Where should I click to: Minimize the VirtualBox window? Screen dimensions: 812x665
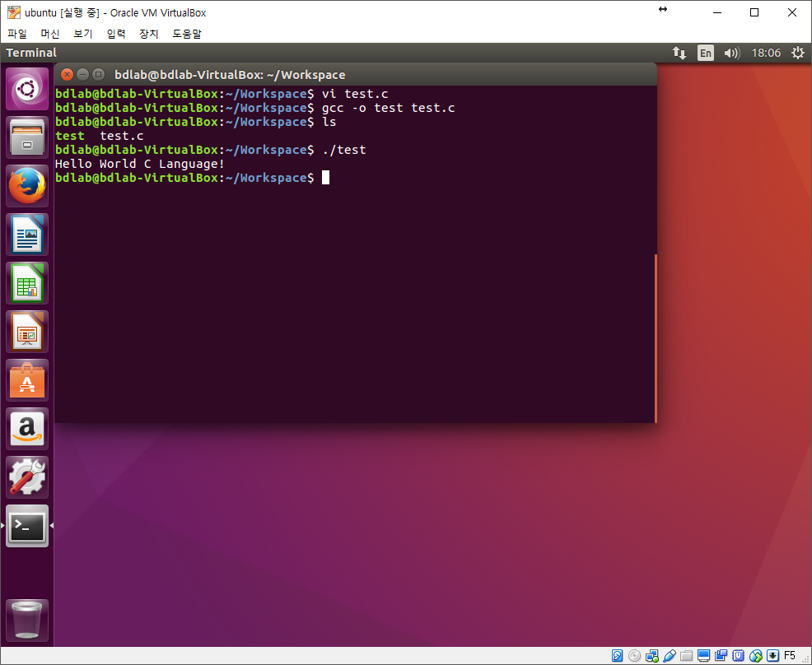[717, 12]
